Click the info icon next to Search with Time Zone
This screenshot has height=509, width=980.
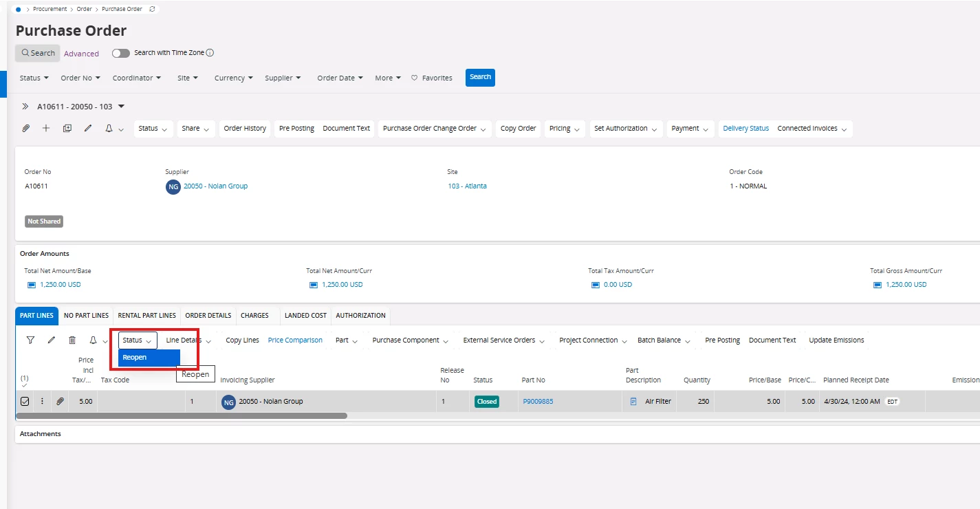(210, 53)
